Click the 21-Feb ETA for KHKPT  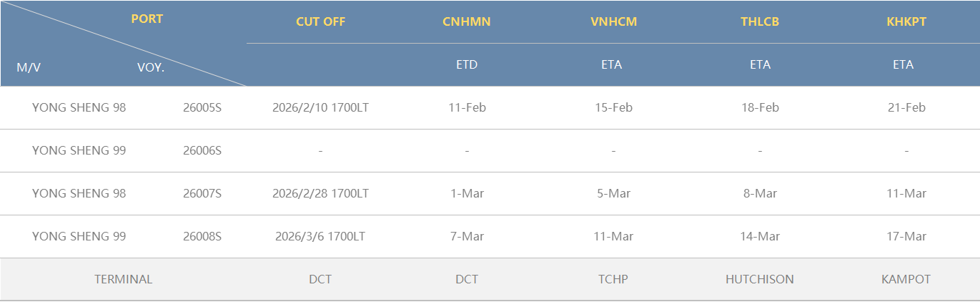point(906,108)
